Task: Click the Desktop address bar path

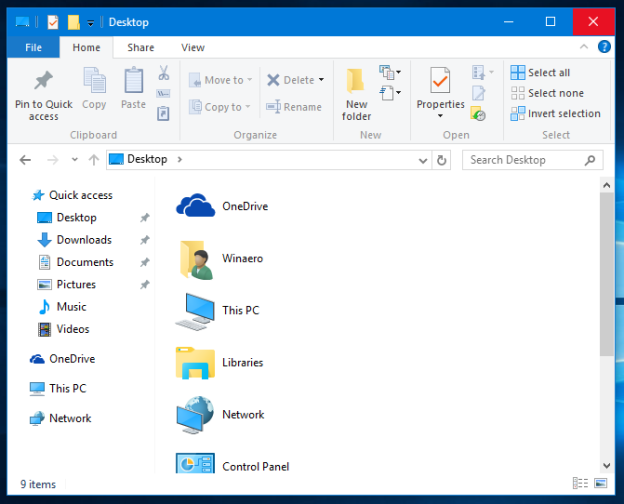Action: coord(147,159)
